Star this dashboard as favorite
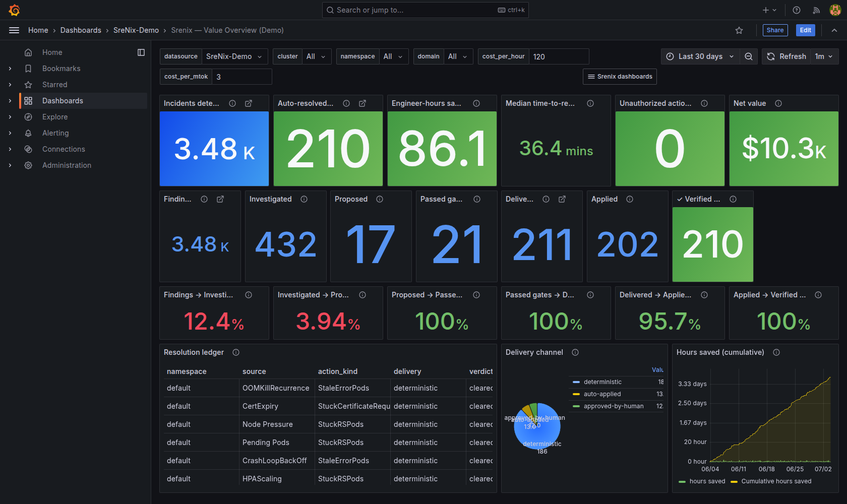Screen dimensions: 847x504 click(739, 30)
